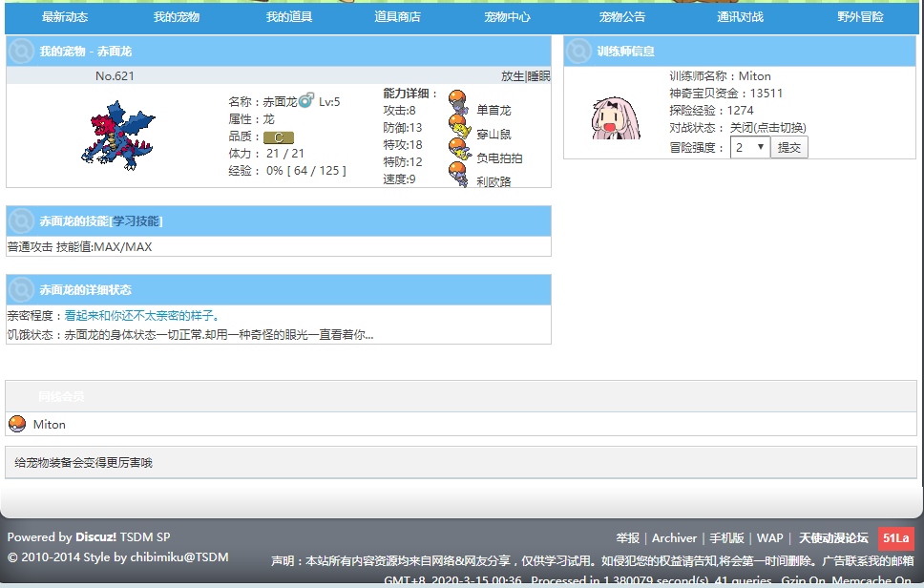Image resolution: width=924 pixels, height=588 pixels.
Task: Click the pokeball icon next to 利欧路
Action: (x=458, y=174)
